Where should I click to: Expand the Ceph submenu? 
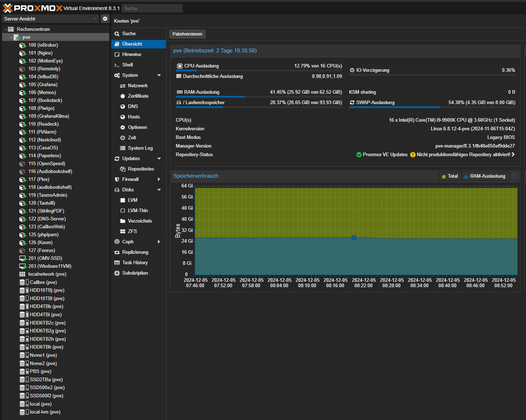pos(159,242)
